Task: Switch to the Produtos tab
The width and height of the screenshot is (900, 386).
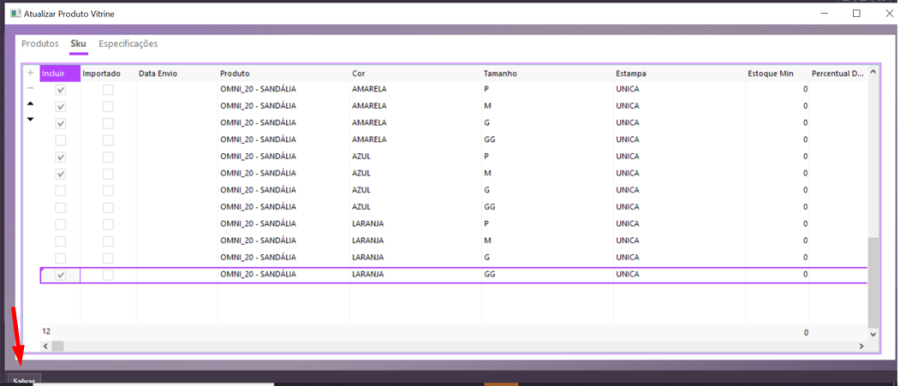Action: 40,44
